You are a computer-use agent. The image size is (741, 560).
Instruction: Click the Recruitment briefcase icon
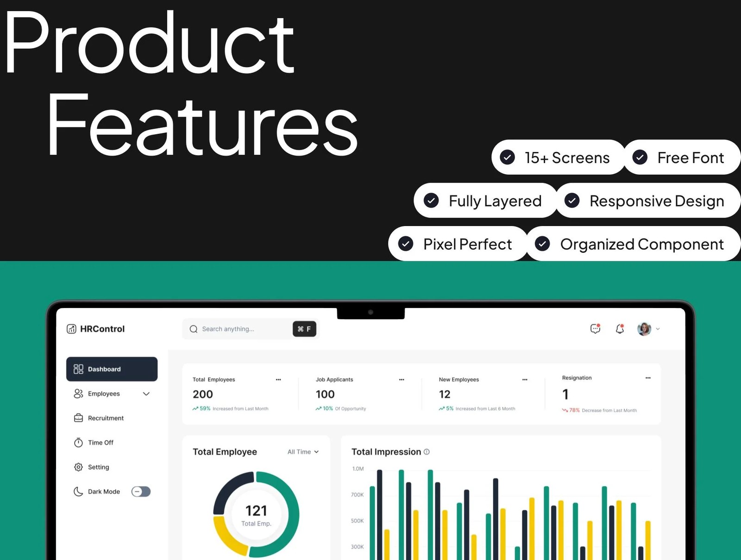tap(78, 418)
